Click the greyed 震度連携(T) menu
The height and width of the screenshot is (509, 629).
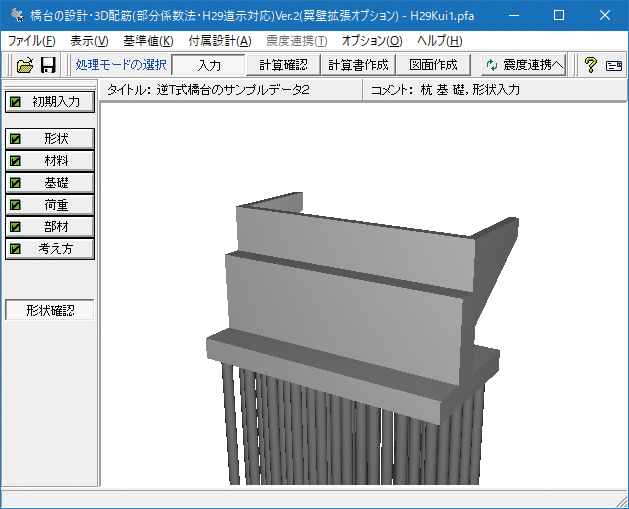point(296,41)
